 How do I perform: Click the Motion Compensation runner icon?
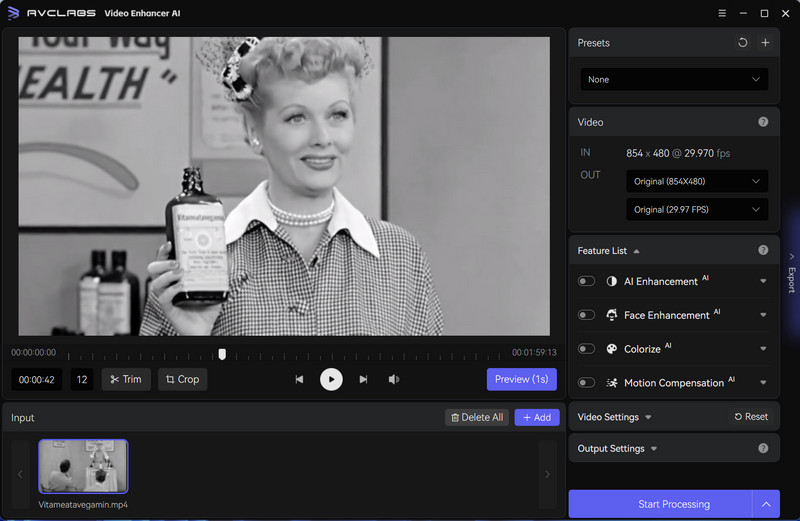611,383
